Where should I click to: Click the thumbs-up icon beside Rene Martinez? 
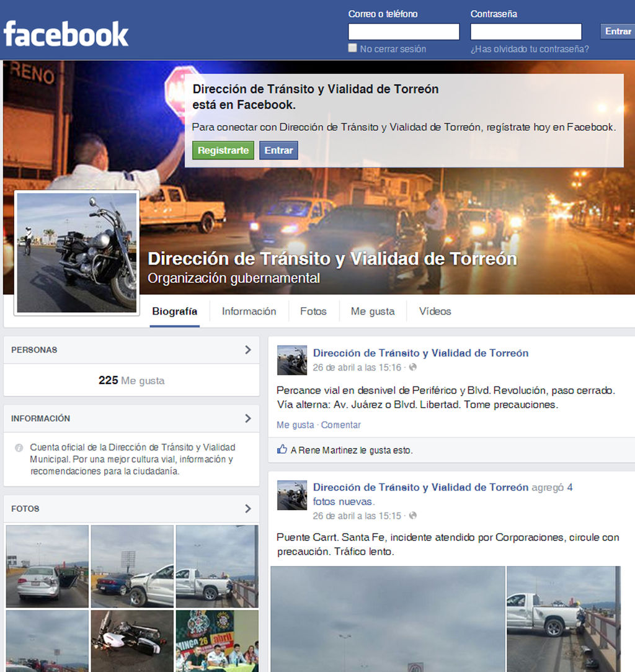pyautogui.click(x=282, y=450)
